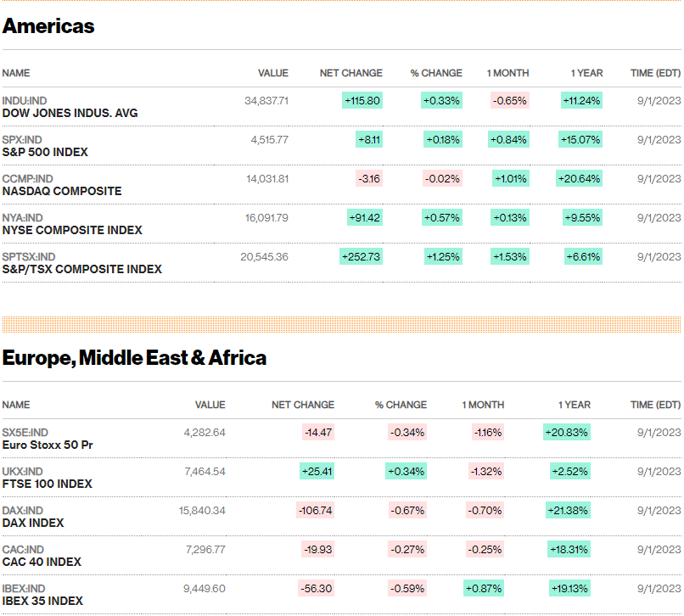Open the NASDAQ COMPOSITE link

[x=62, y=191]
